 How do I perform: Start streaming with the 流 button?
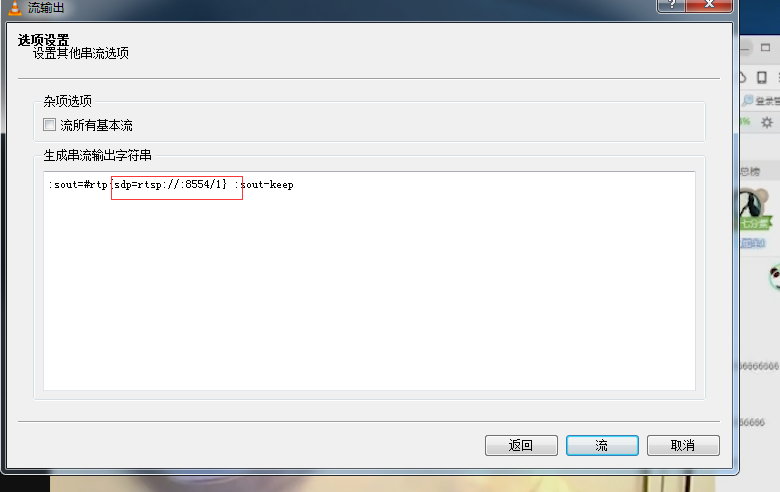tap(602, 445)
